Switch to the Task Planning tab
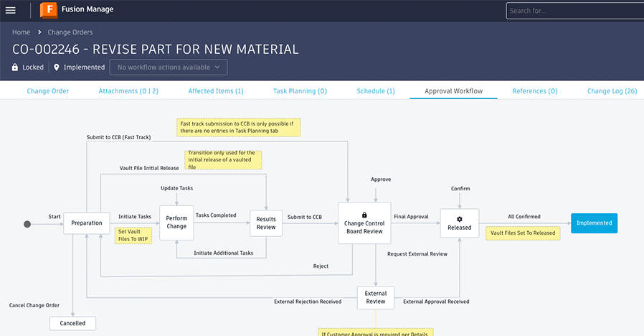Screen dimensions: 644x336 pos(300,91)
